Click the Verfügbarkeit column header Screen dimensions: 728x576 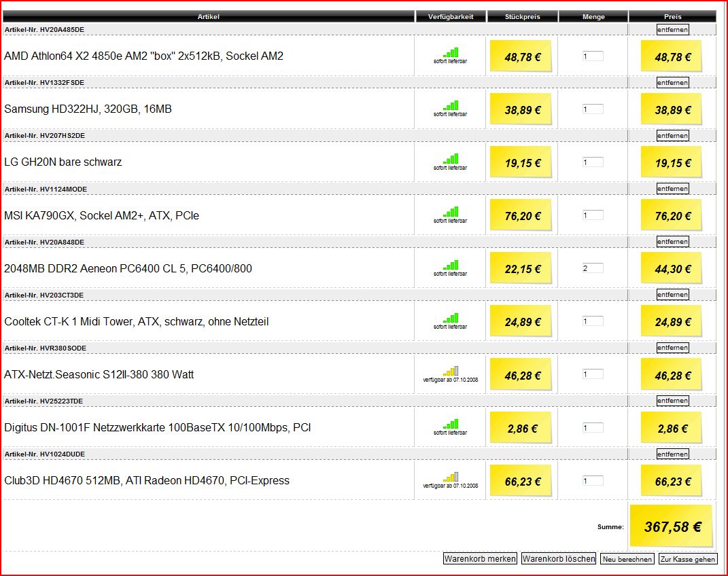(451, 17)
